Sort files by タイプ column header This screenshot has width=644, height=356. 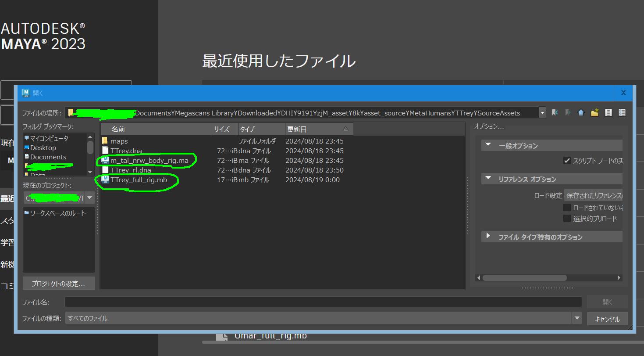(x=262, y=129)
